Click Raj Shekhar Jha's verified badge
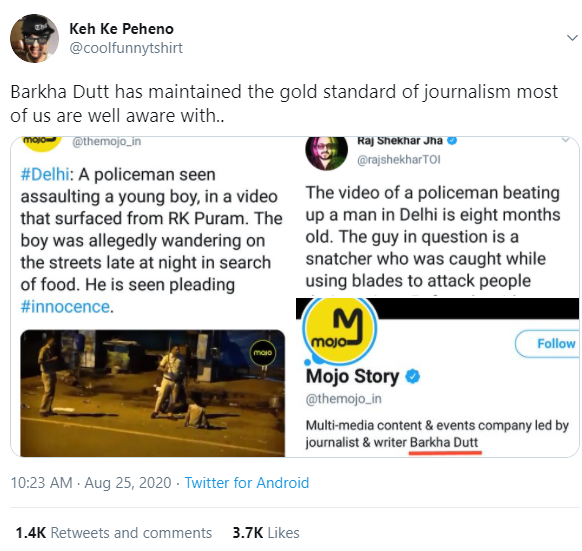 pos(452,141)
